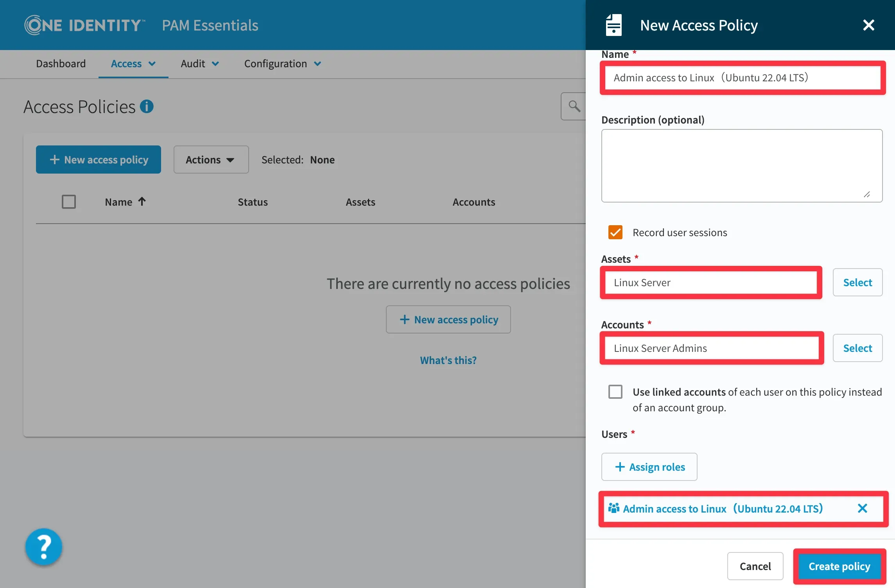Screen dimensions: 895x588
Task: Click into the Description text area
Action: point(741,165)
